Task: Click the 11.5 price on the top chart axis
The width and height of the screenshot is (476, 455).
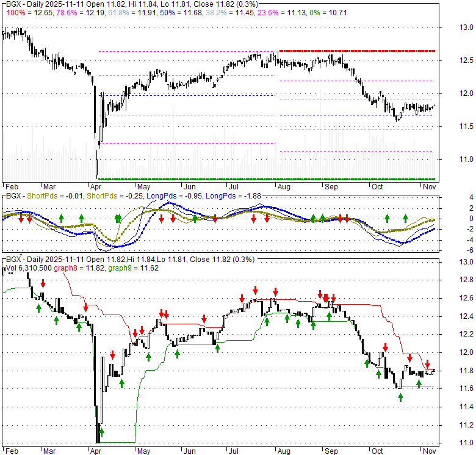Action: (x=466, y=126)
